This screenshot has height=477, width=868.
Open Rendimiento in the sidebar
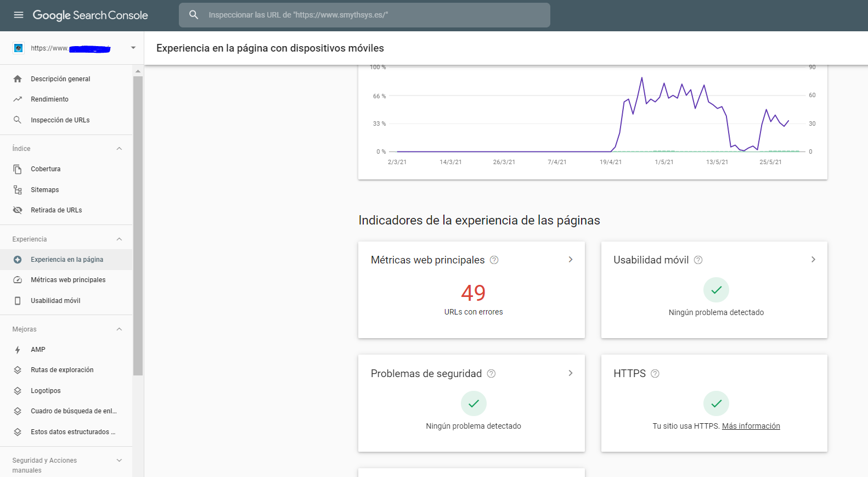tap(49, 99)
